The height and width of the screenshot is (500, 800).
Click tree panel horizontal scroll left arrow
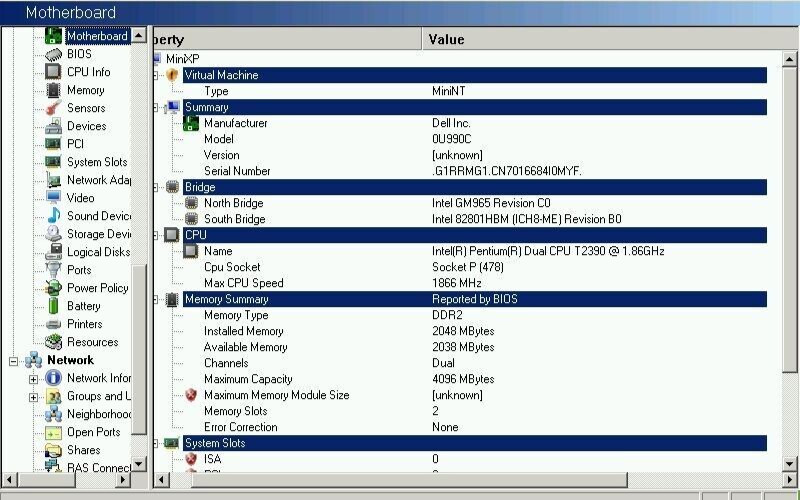point(10,480)
